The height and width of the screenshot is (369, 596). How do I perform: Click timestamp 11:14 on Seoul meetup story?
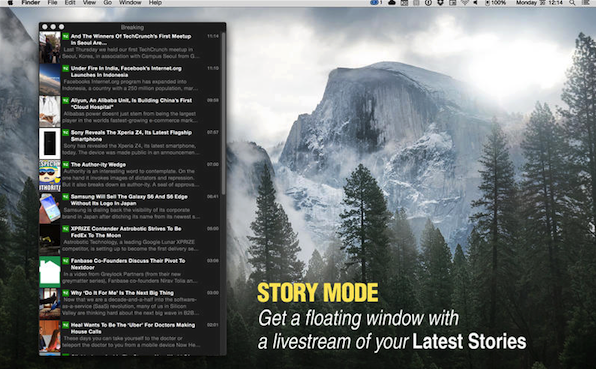[x=213, y=36]
